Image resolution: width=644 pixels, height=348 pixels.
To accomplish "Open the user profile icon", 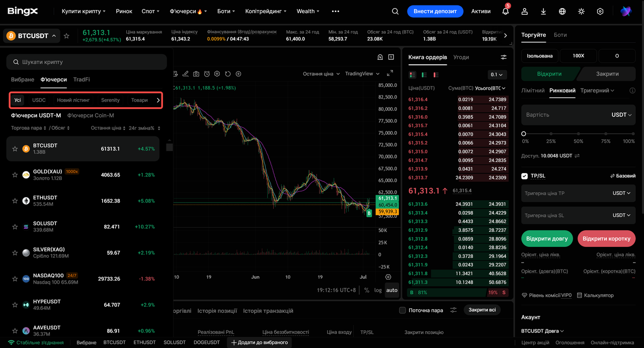I will pyautogui.click(x=525, y=11).
